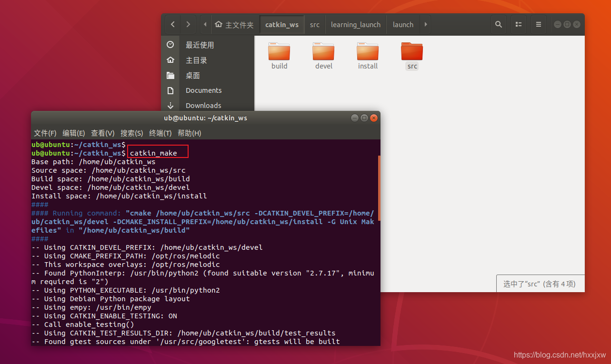Screen dimensions: 611x364
Task: Click terminal title 'ub@ubuntu: ~/catkin_ws'
Action: click(206, 118)
